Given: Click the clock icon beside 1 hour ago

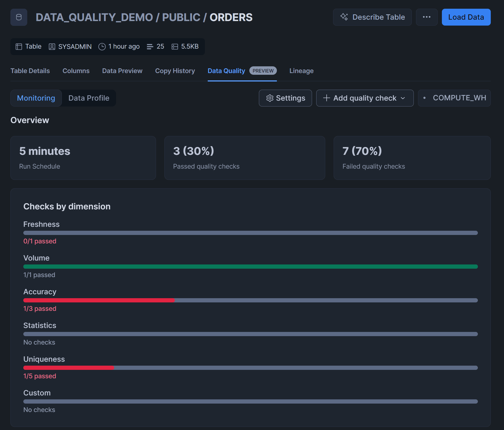Looking at the screenshot, I should click(102, 47).
